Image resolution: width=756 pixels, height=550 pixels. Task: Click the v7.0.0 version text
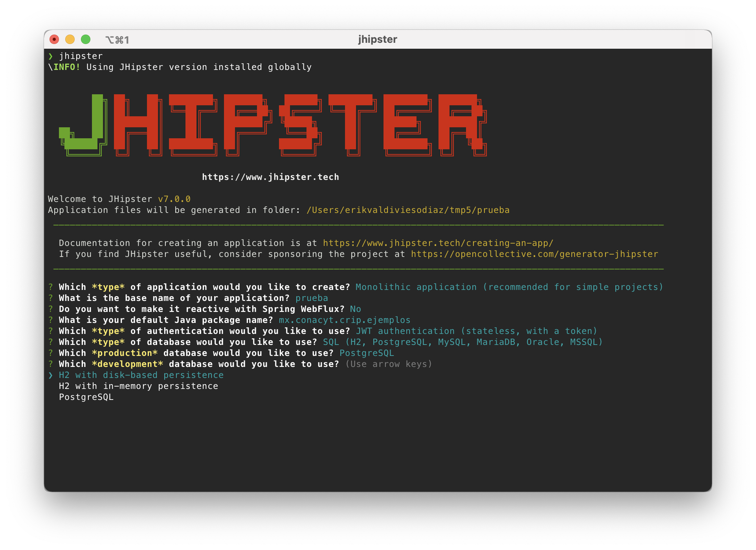point(174,199)
